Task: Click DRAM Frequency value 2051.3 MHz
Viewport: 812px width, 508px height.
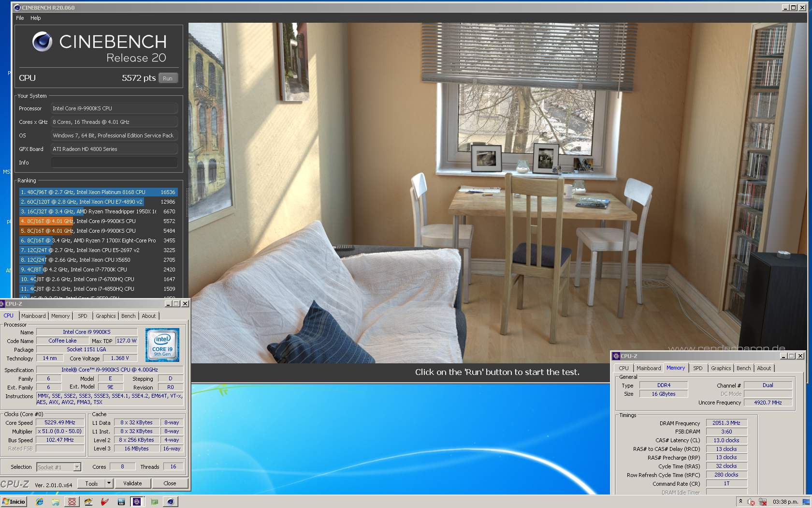Action: 726,423
